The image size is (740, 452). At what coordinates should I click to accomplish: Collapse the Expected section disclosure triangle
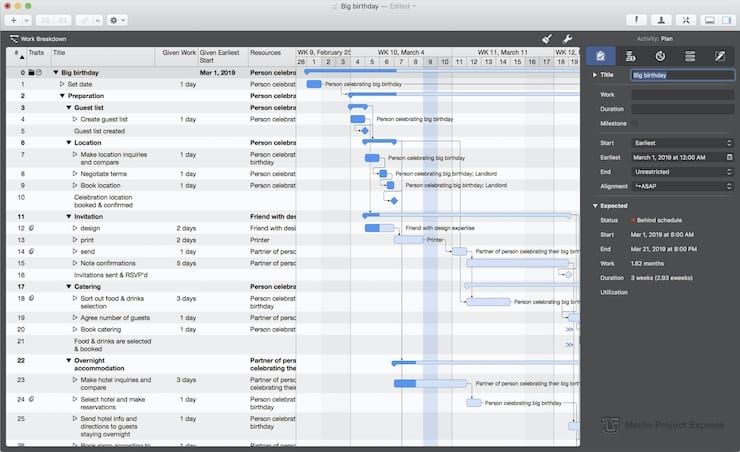coord(595,206)
